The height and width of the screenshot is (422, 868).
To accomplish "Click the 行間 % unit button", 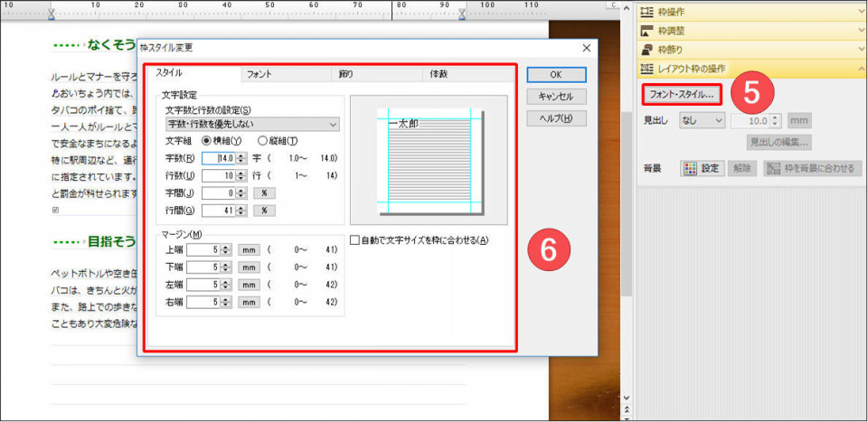I will [x=264, y=211].
